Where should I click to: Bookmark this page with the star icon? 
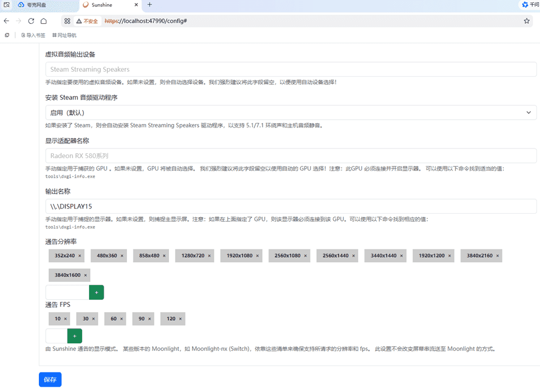coord(526,21)
